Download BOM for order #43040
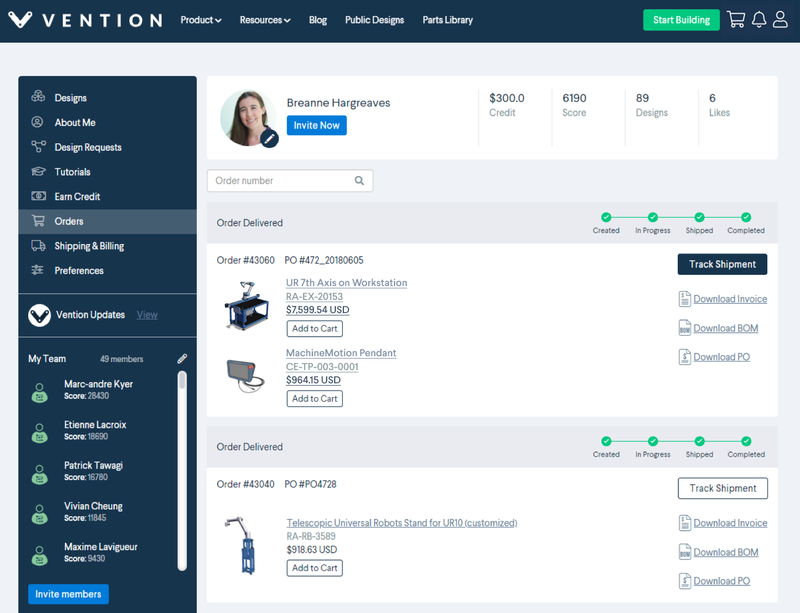800x613 pixels. 726,552
